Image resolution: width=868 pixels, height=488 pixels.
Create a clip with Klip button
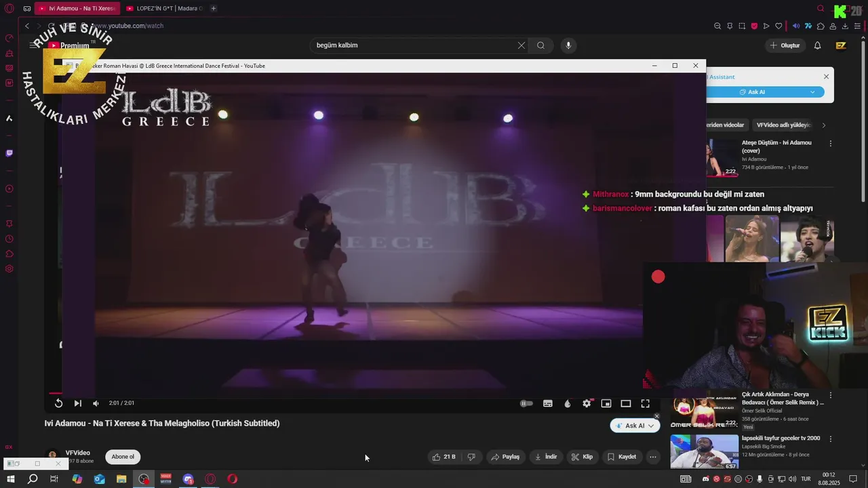582,457
